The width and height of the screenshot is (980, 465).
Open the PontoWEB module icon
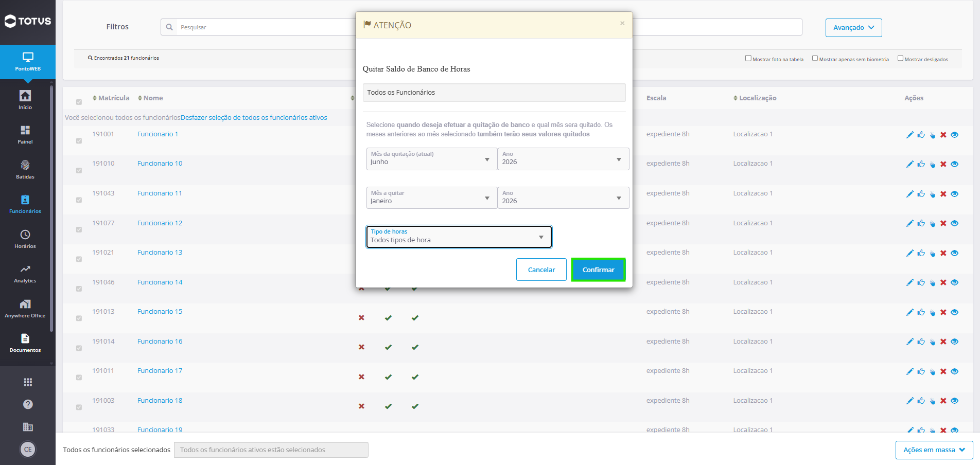point(28,62)
